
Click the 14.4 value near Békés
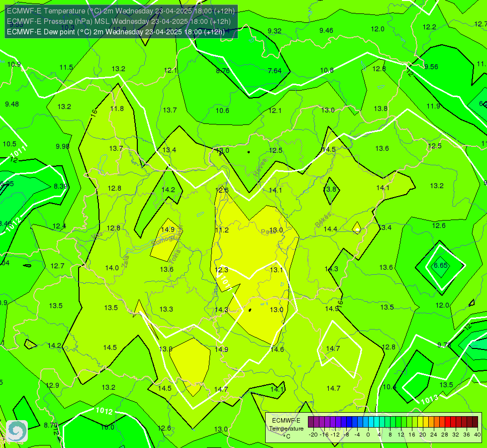pos(330,229)
